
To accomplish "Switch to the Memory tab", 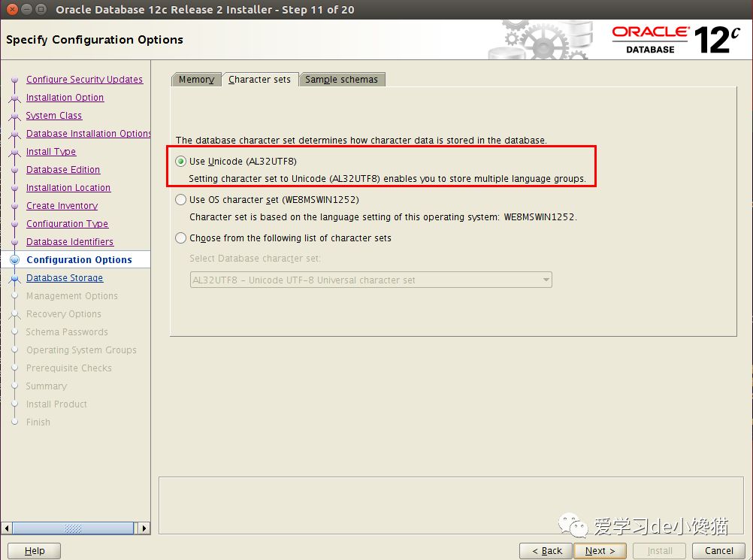I will click(196, 79).
